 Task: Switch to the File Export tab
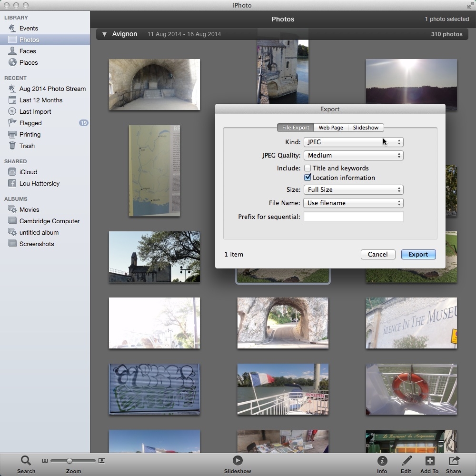click(296, 128)
